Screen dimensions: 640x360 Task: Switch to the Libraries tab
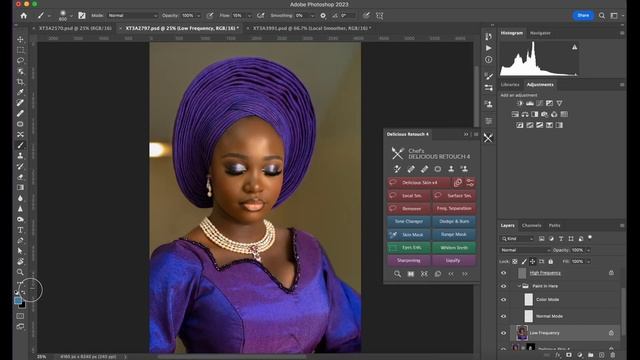[x=510, y=84]
